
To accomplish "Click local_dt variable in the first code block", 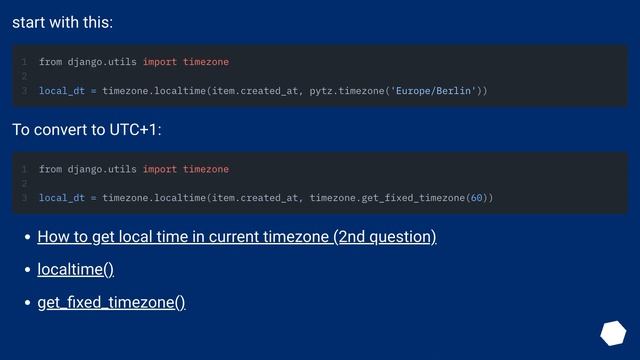I will pyautogui.click(x=62, y=91).
